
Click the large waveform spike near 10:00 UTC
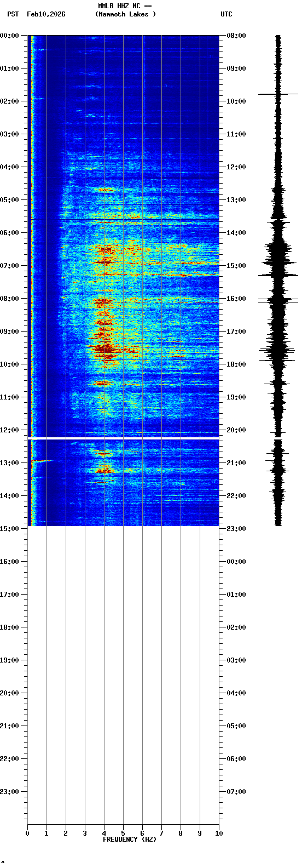[278, 94]
